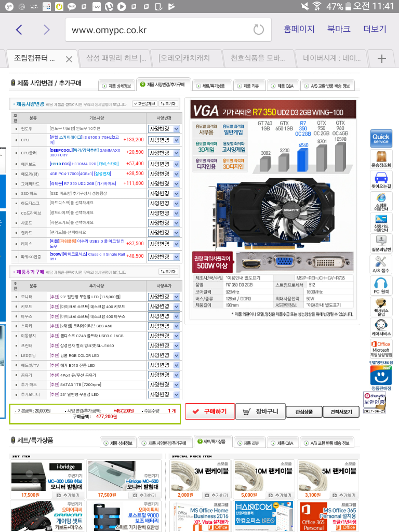Screen dimensions: 399x532
Task: Open the 모니터 row 사양변경 dropdown
Action: click(164, 297)
